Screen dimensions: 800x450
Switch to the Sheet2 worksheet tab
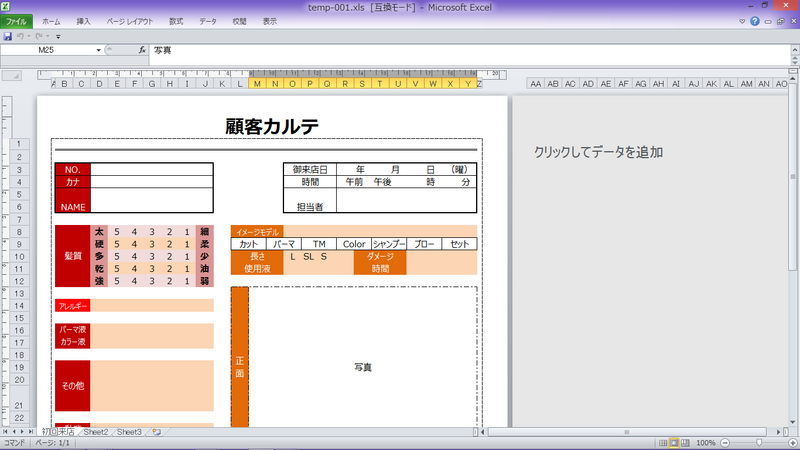pyautogui.click(x=95, y=432)
